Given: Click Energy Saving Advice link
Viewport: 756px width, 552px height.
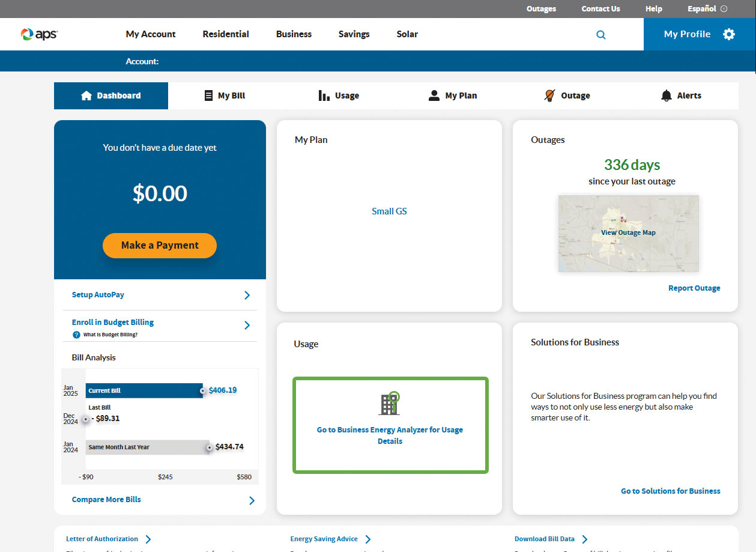Looking at the screenshot, I should tap(324, 539).
